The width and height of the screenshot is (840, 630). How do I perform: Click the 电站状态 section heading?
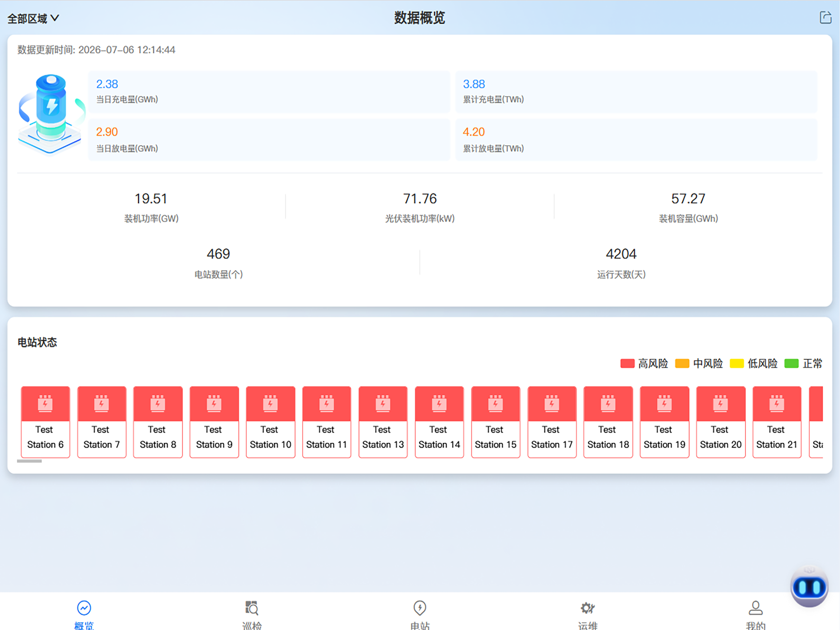click(x=37, y=342)
